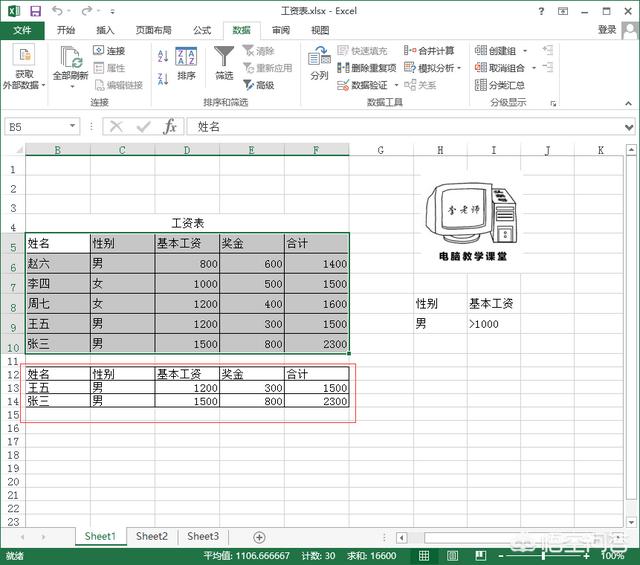Open Data Validation dropdown arrow
This screenshot has height=565, width=640.
[x=396, y=85]
